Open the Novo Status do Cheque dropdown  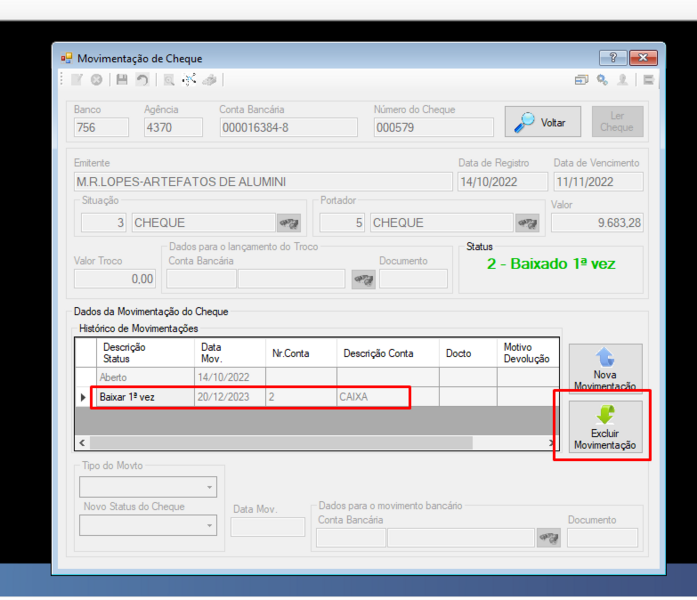click(148, 525)
